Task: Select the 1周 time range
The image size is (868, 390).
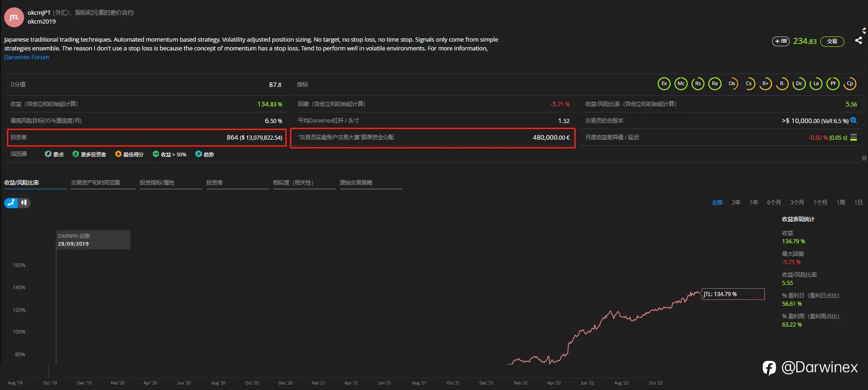Action: pyautogui.click(x=841, y=203)
